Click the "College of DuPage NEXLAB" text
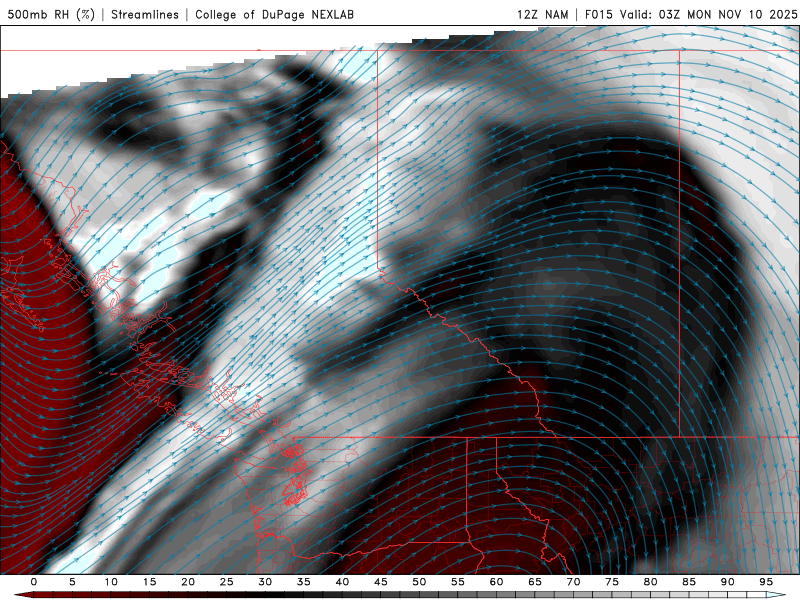 tap(274, 14)
